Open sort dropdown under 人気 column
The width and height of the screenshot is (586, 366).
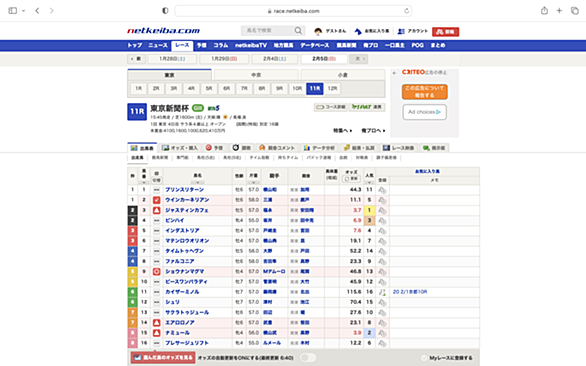click(x=369, y=182)
